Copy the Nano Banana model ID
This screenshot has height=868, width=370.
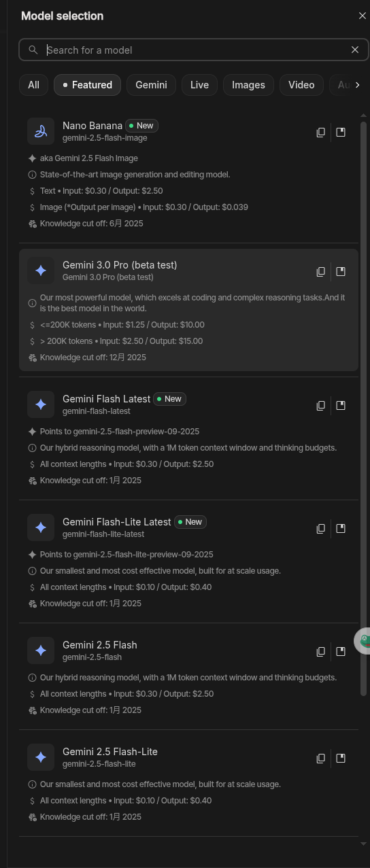(x=320, y=133)
